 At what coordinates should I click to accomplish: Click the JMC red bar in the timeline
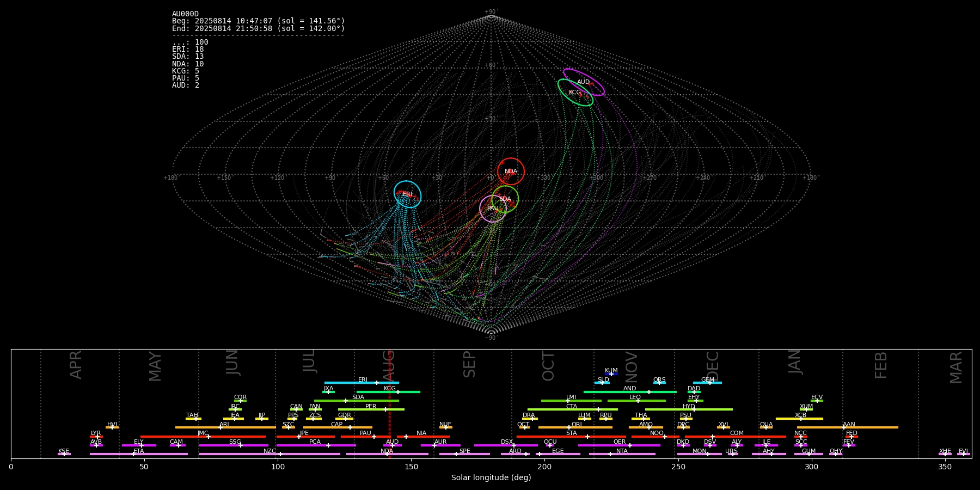tap(203, 436)
